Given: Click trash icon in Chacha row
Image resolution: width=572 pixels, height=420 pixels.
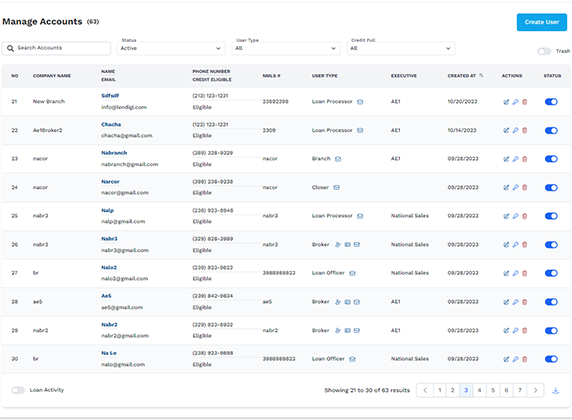Looking at the screenshot, I should click(525, 130).
